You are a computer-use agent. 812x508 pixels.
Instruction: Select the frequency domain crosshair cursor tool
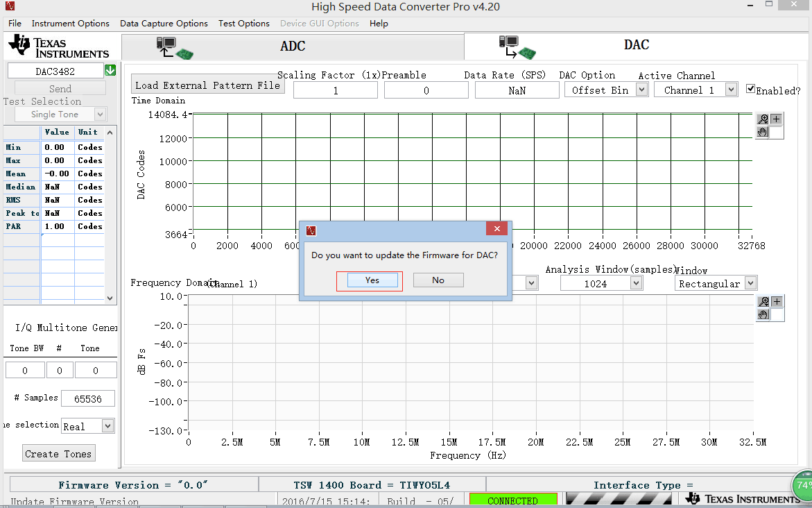[x=777, y=302]
